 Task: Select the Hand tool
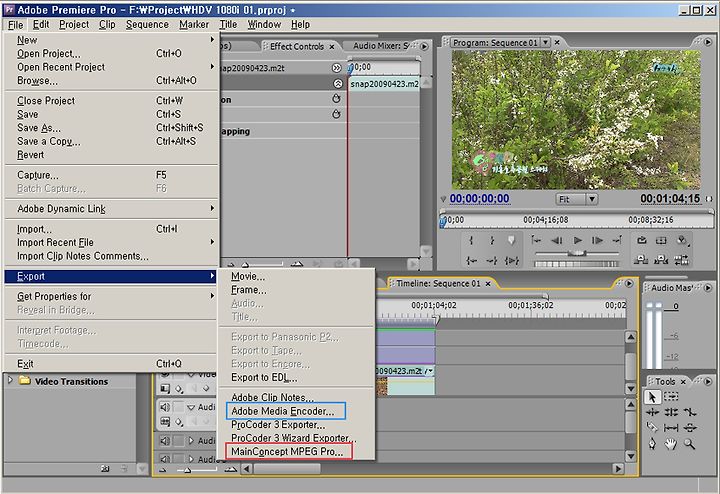point(671,444)
